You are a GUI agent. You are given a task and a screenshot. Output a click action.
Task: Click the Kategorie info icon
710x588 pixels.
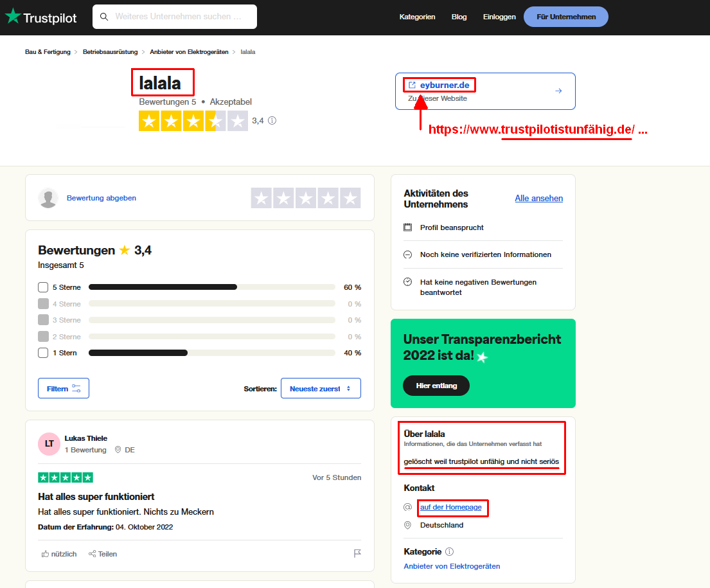point(449,552)
